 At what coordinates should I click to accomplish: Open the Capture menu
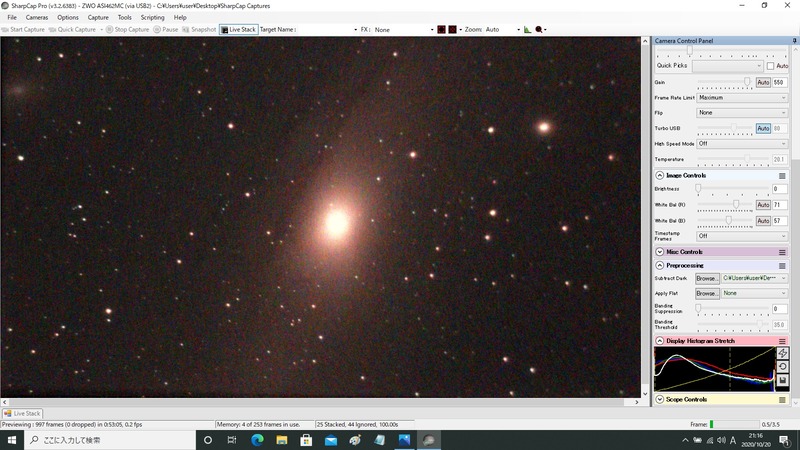[x=98, y=17]
